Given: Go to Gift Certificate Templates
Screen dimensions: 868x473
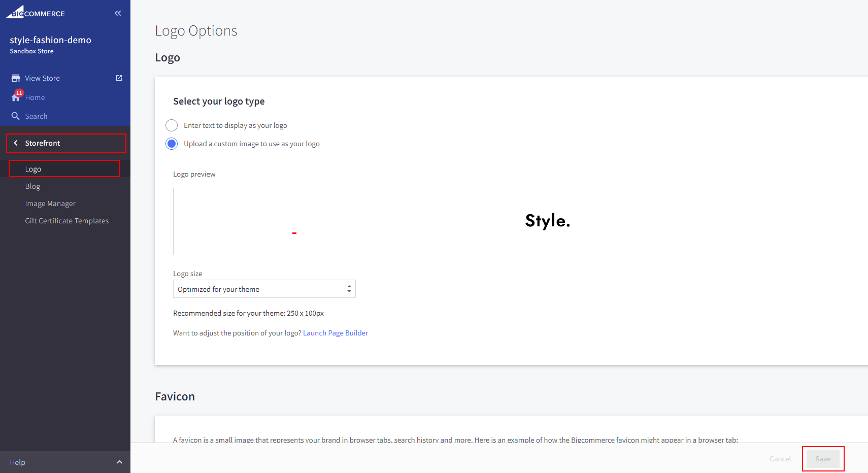Looking at the screenshot, I should [66, 221].
